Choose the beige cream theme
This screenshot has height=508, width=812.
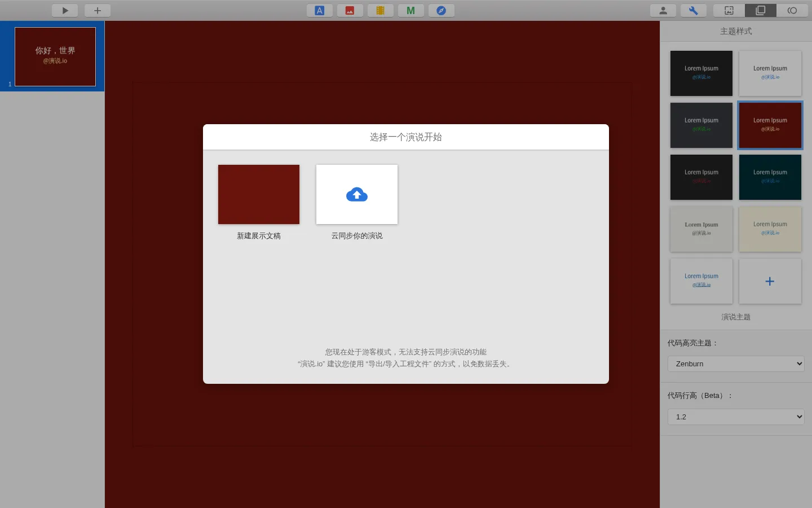pyautogui.click(x=770, y=229)
